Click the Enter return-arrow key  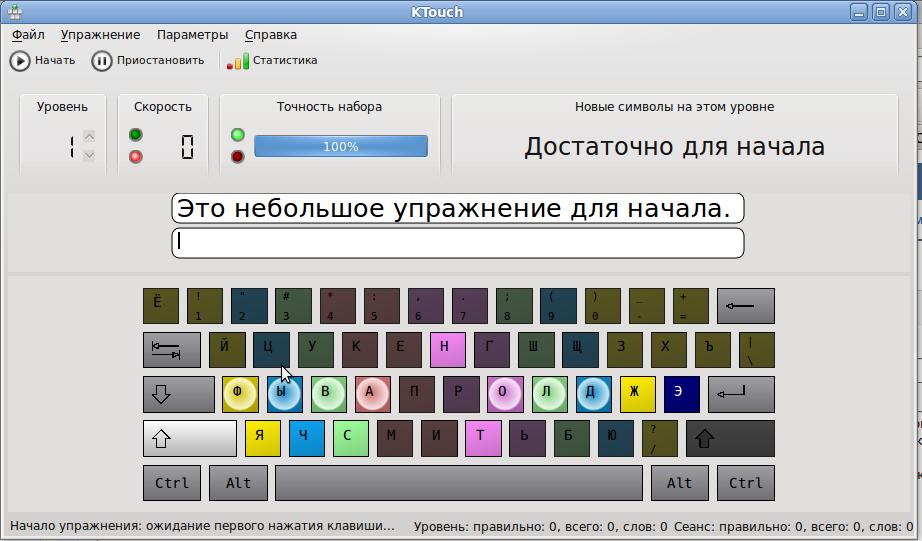(x=741, y=394)
